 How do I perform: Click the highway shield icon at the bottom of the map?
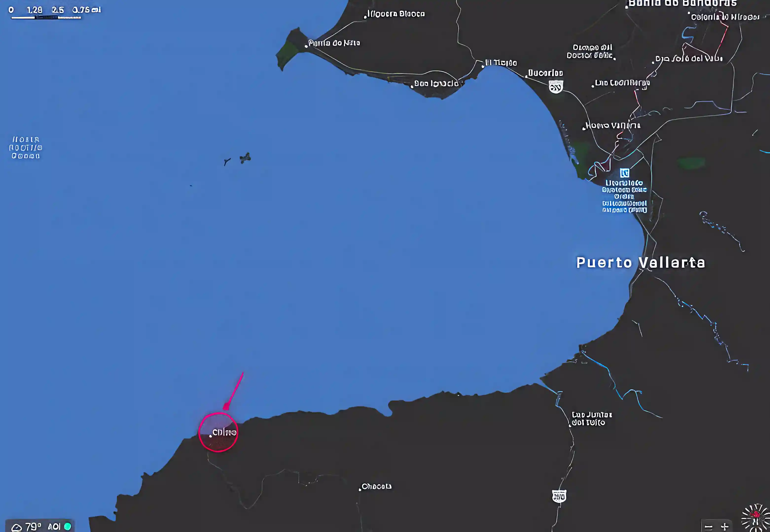click(x=559, y=496)
